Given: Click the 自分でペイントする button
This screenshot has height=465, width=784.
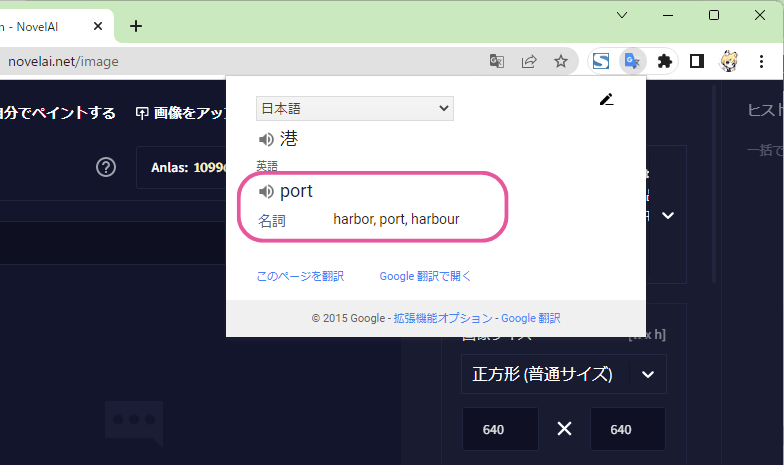Looking at the screenshot, I should point(58,113).
